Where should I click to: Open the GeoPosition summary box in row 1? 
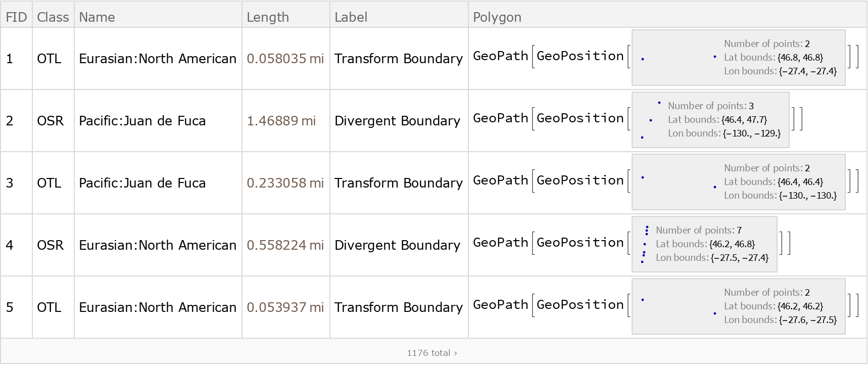pyautogui.click(x=738, y=58)
